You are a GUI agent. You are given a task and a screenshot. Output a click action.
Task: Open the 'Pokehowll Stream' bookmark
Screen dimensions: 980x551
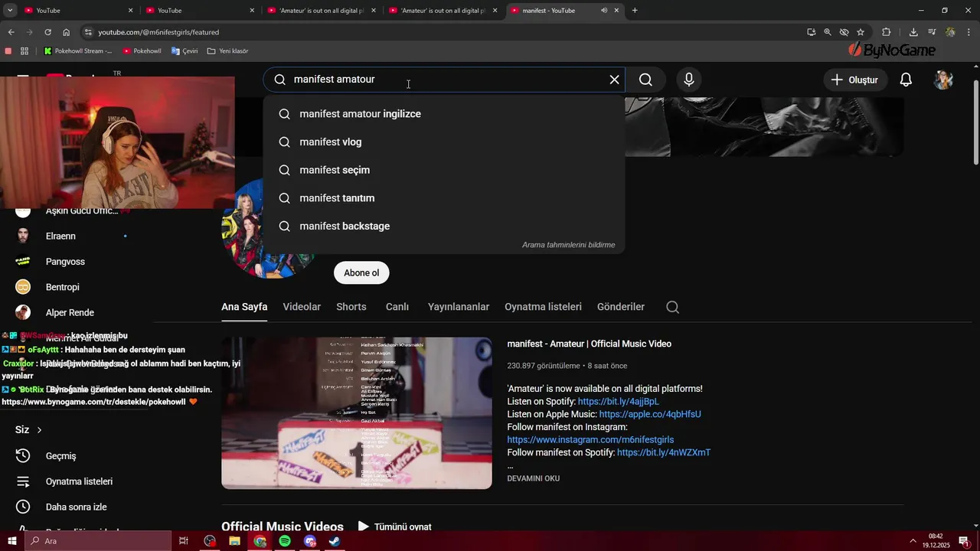click(x=78, y=51)
